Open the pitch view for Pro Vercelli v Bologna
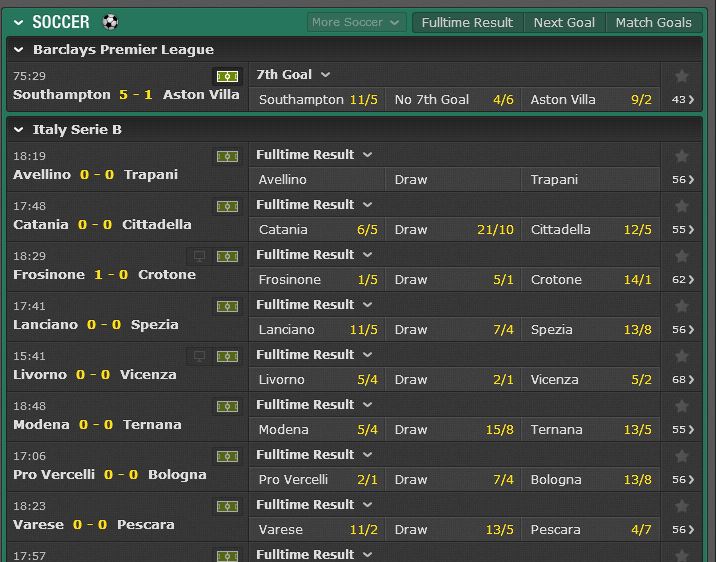The width and height of the screenshot is (716, 562). [227, 457]
